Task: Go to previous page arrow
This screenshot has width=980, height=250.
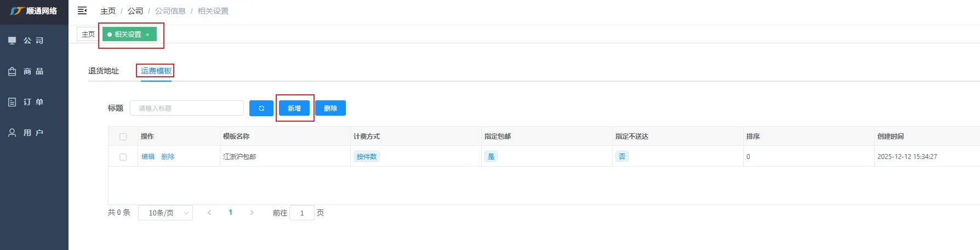Action: pyautogui.click(x=209, y=213)
